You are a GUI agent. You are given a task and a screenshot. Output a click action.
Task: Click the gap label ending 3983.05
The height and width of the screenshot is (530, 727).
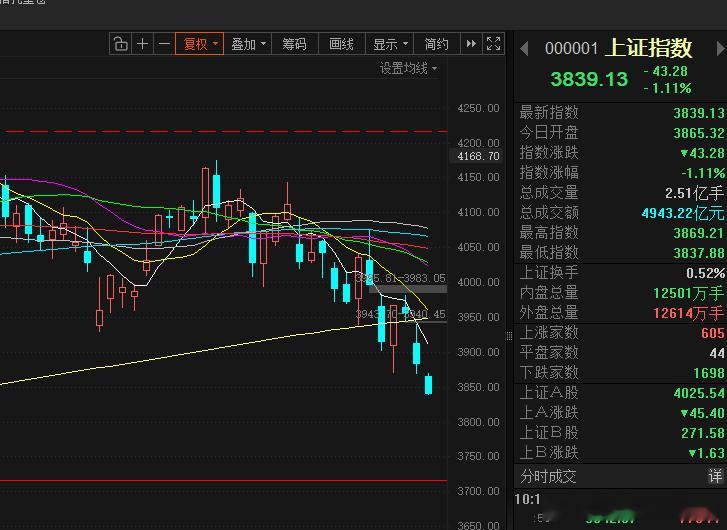[x=400, y=278]
